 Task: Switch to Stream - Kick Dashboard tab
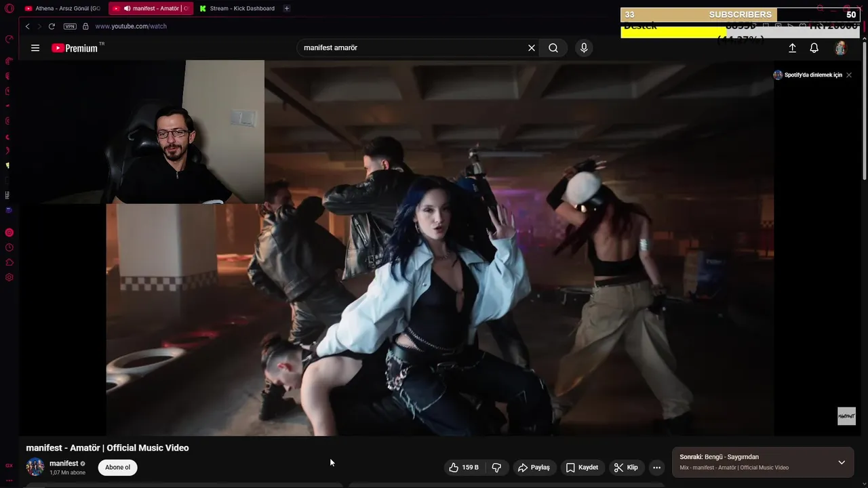click(x=237, y=9)
